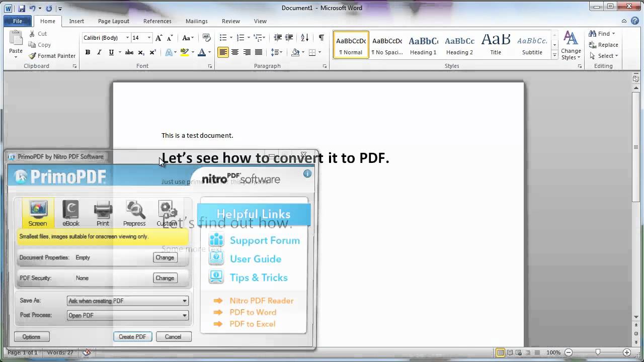Switch to the Page Layout tab

(x=114, y=21)
